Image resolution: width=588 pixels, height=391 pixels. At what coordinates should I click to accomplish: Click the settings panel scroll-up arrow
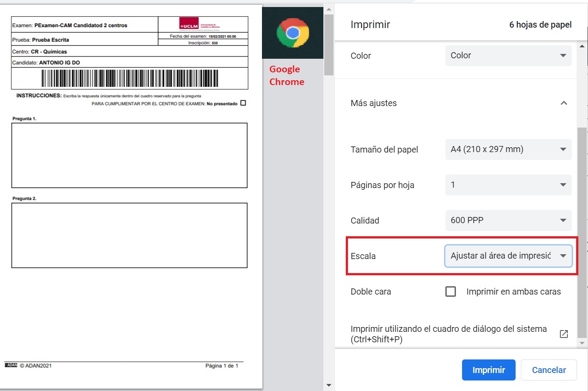[583, 46]
